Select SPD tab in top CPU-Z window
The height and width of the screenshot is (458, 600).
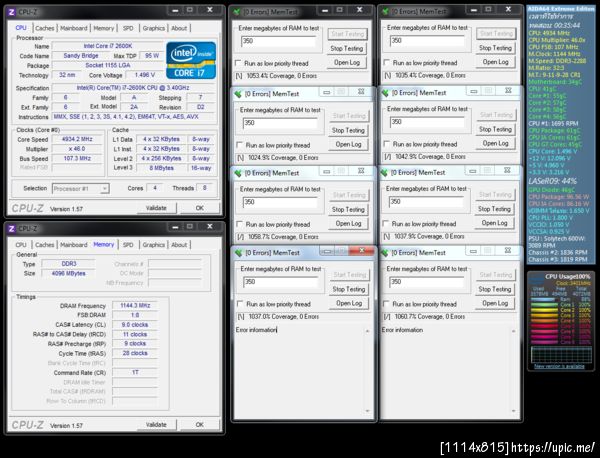click(128, 28)
